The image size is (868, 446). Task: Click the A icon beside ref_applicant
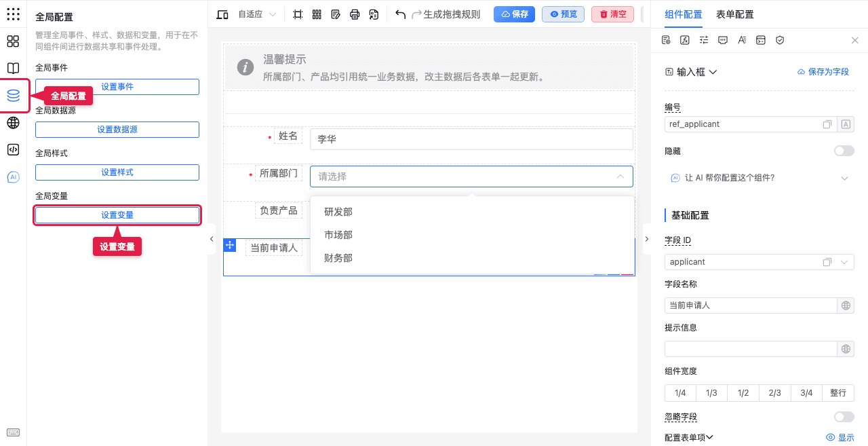(x=846, y=124)
